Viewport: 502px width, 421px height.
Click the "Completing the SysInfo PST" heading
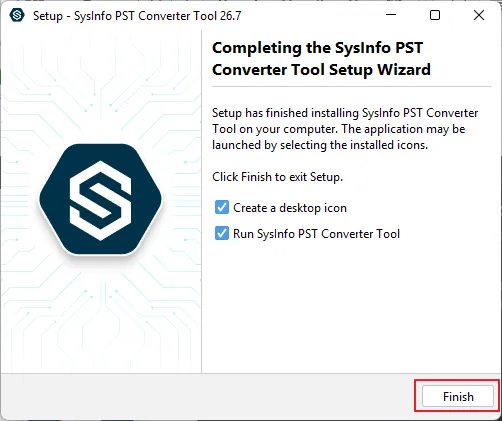317,48
